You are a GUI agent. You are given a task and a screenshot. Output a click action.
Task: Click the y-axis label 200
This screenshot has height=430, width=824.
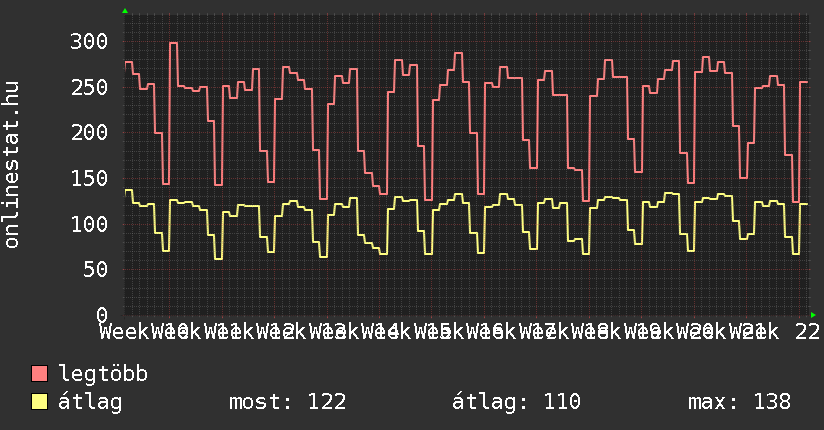pyautogui.click(x=89, y=132)
